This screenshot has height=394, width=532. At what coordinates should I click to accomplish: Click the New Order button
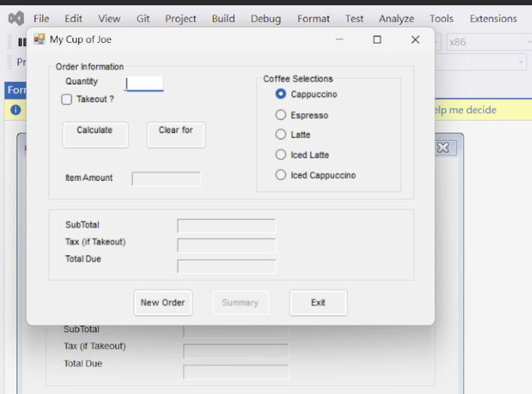pyautogui.click(x=163, y=303)
